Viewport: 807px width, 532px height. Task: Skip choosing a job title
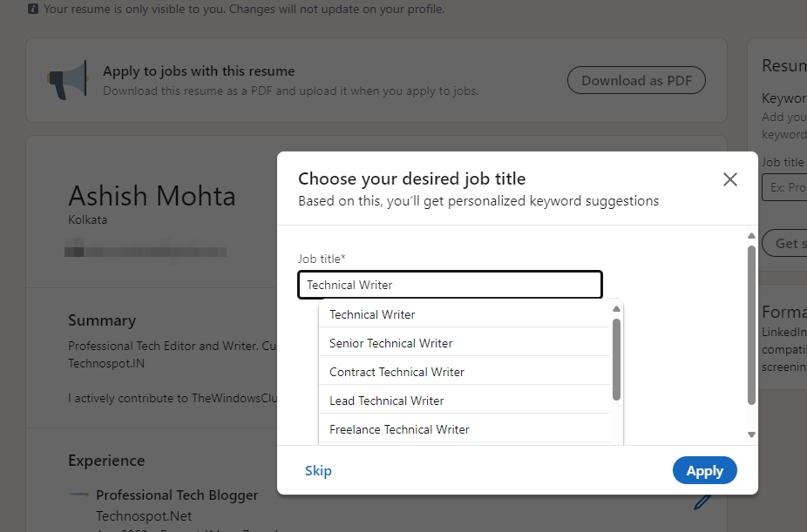click(x=318, y=470)
